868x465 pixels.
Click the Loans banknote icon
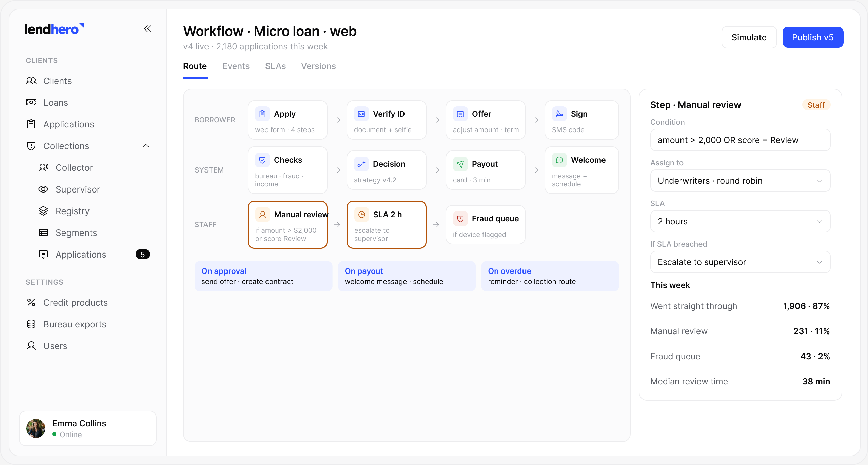31,103
